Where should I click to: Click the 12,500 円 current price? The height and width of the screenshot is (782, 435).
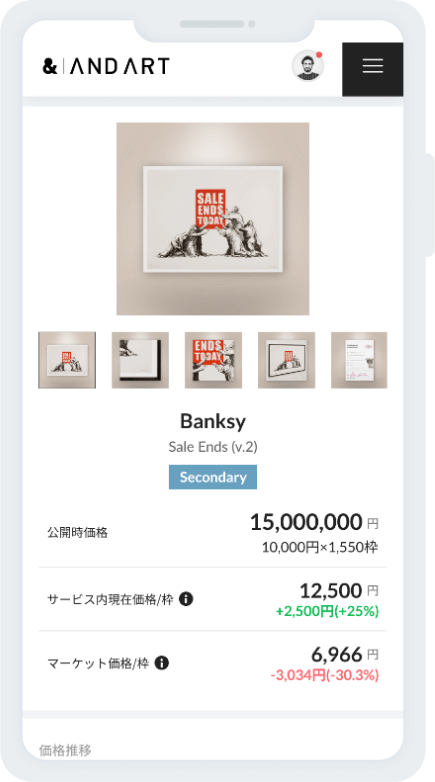(x=339, y=591)
